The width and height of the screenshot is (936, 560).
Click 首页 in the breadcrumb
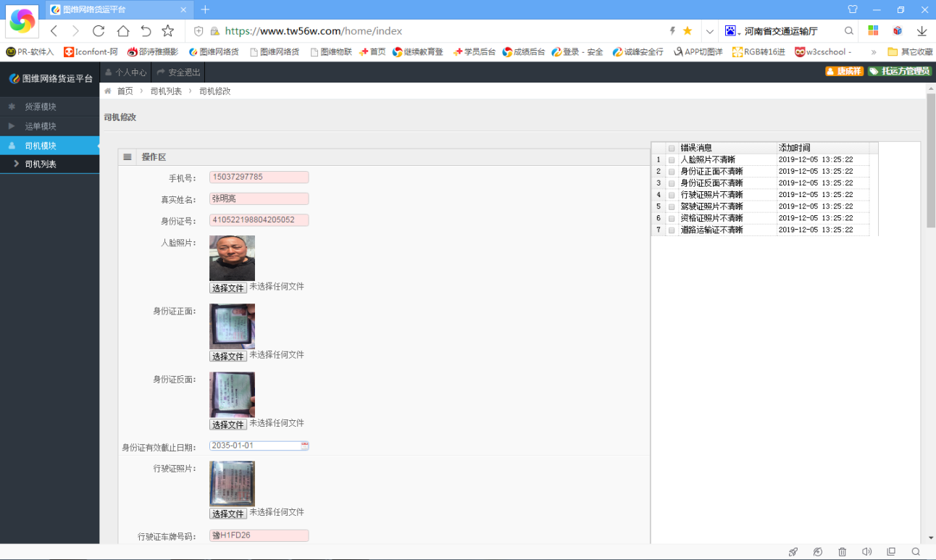pos(125,91)
